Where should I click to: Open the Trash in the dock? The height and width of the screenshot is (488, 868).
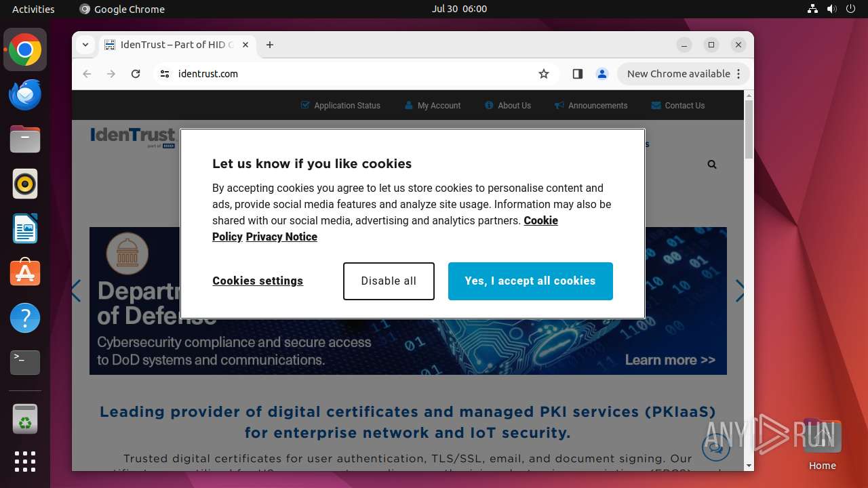click(25, 419)
